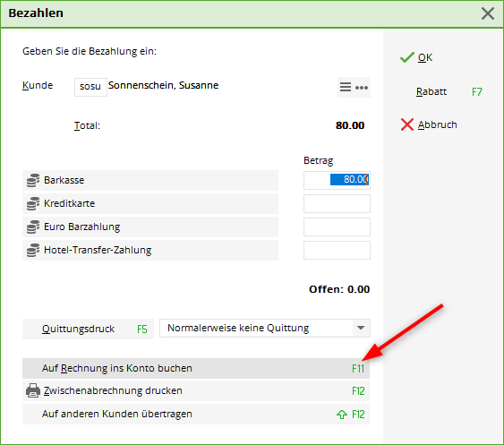Click the Kunde code field containing sosu

click(90, 87)
